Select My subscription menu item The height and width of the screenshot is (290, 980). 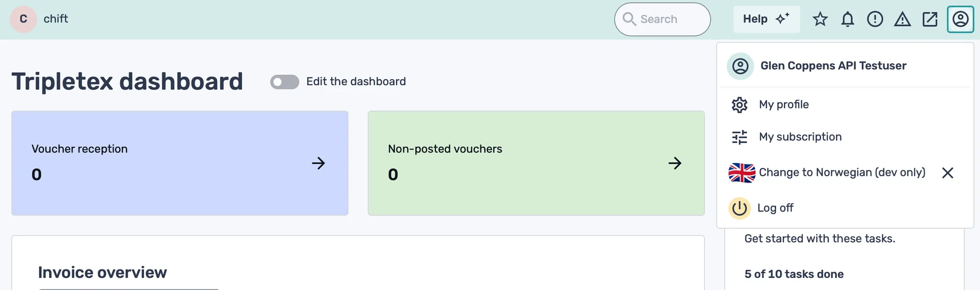click(800, 137)
